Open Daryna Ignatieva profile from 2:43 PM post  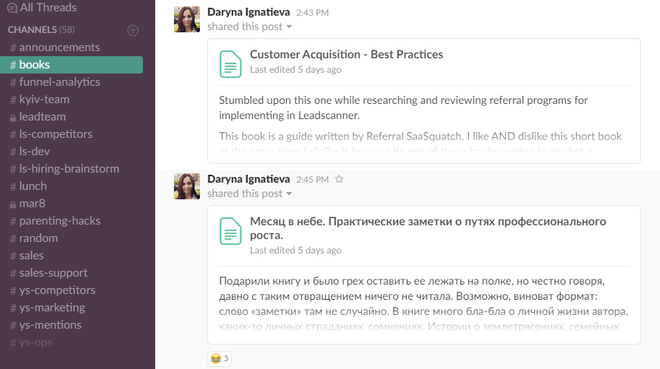[248, 12]
